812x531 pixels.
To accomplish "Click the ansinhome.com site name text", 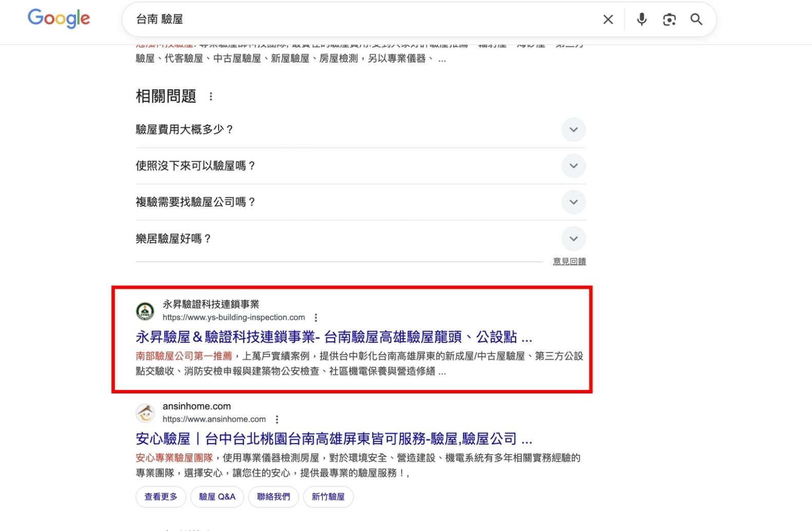I will click(197, 406).
